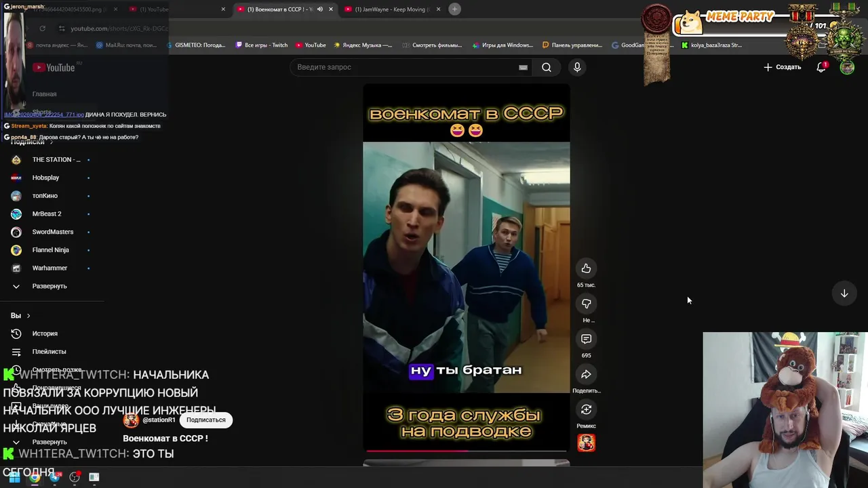Open Игры для Windows bookmark
The height and width of the screenshot is (488, 868).
(502, 45)
